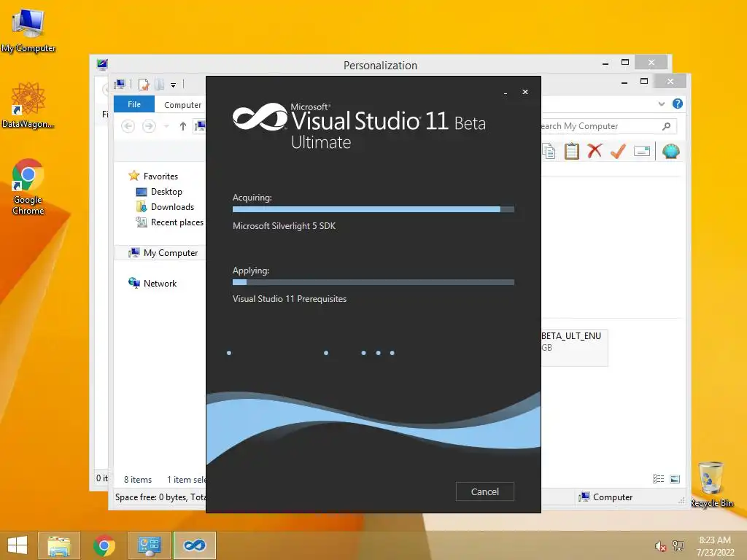747x560 pixels.
Task: Open DataWagon desktop shortcut
Action: (x=28, y=106)
